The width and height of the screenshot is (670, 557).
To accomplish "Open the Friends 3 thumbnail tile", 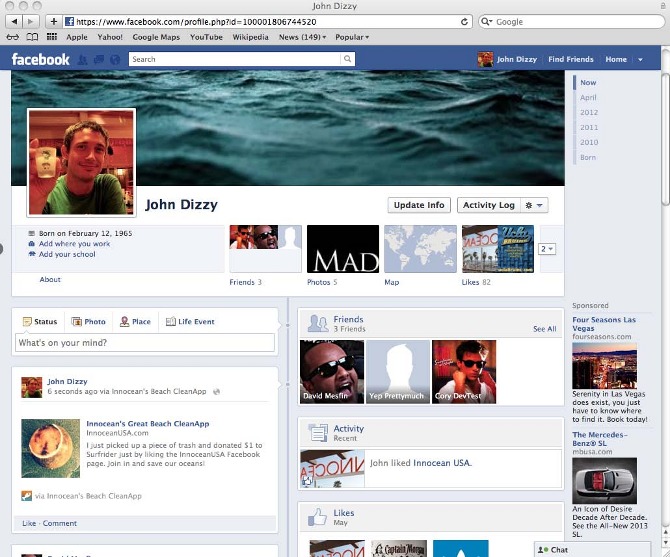I will coord(265,249).
